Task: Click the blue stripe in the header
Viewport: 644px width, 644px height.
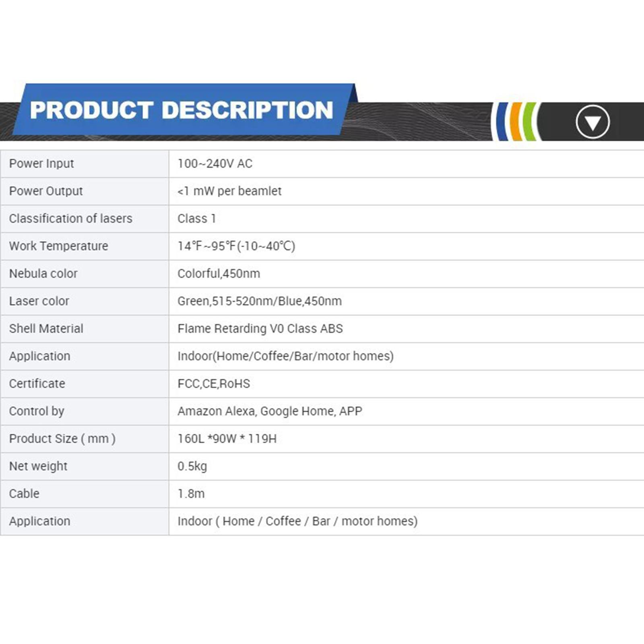Action: coord(502,122)
